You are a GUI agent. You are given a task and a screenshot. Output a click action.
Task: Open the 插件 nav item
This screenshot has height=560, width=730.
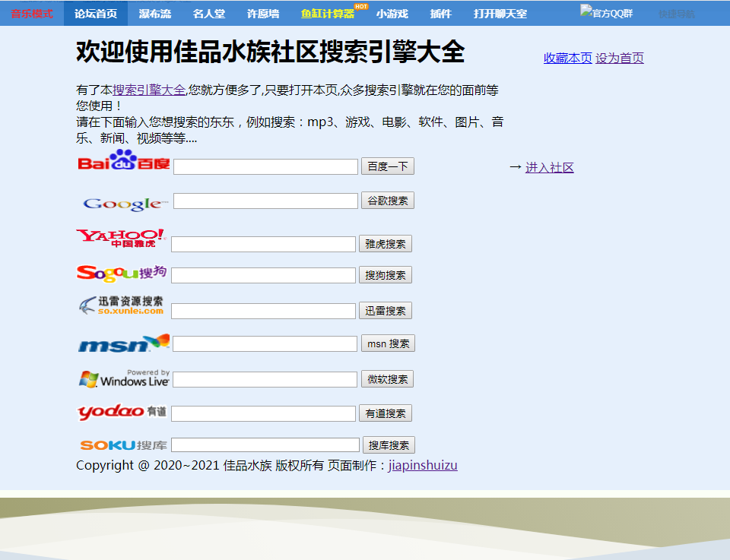click(441, 14)
